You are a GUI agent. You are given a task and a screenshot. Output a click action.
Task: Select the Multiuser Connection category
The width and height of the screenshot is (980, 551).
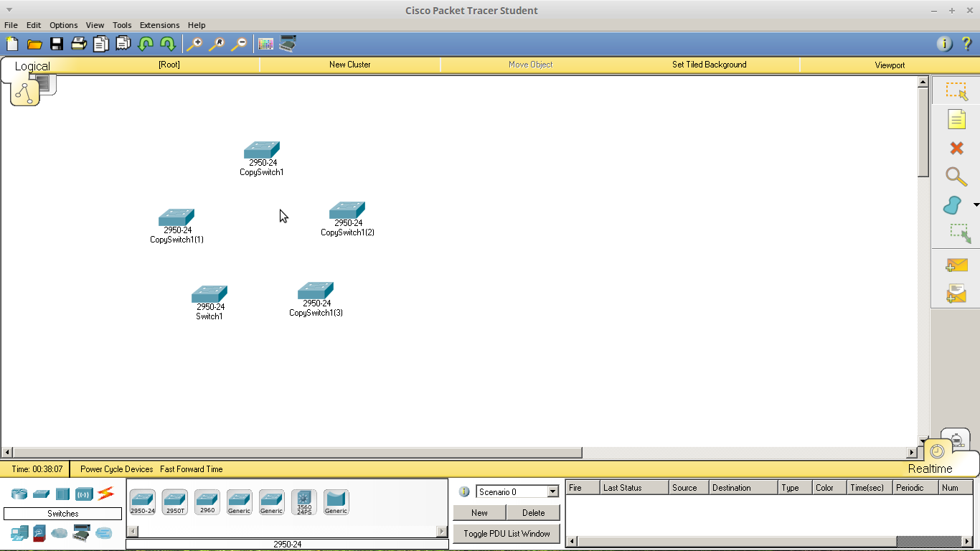coord(104,533)
